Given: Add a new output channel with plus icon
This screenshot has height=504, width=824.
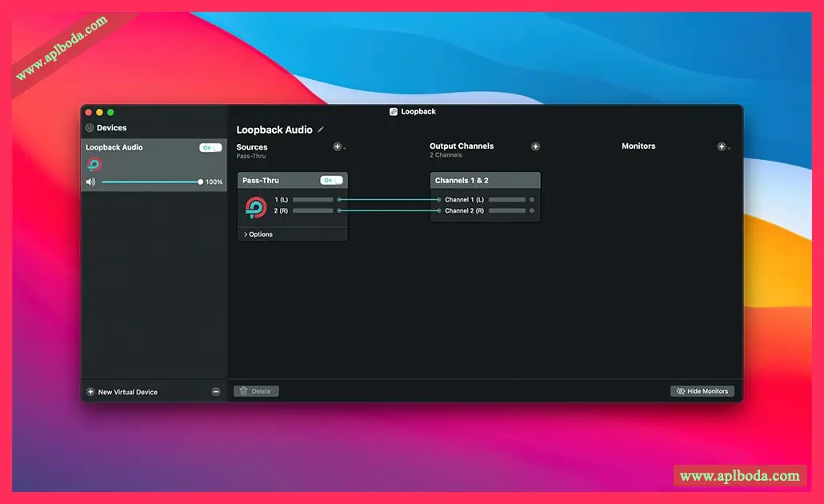Looking at the screenshot, I should click(x=535, y=146).
